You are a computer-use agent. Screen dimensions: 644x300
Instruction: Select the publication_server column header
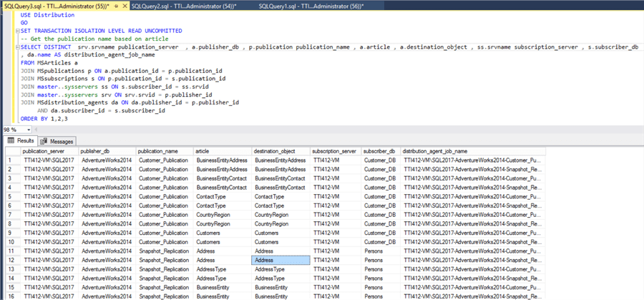(x=49, y=151)
